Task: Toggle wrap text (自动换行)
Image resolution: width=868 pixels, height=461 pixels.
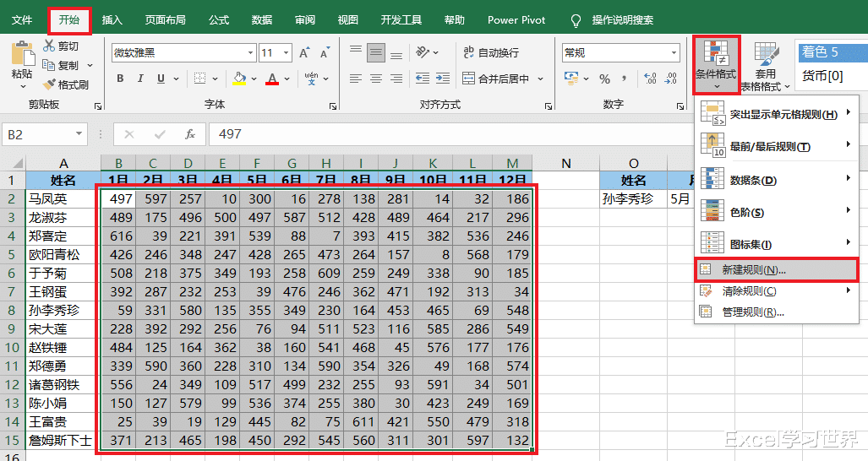Action: click(x=490, y=52)
